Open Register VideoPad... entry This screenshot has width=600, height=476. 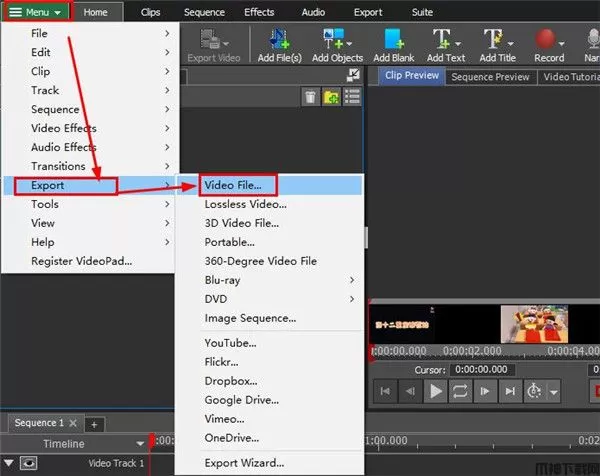tap(81, 261)
